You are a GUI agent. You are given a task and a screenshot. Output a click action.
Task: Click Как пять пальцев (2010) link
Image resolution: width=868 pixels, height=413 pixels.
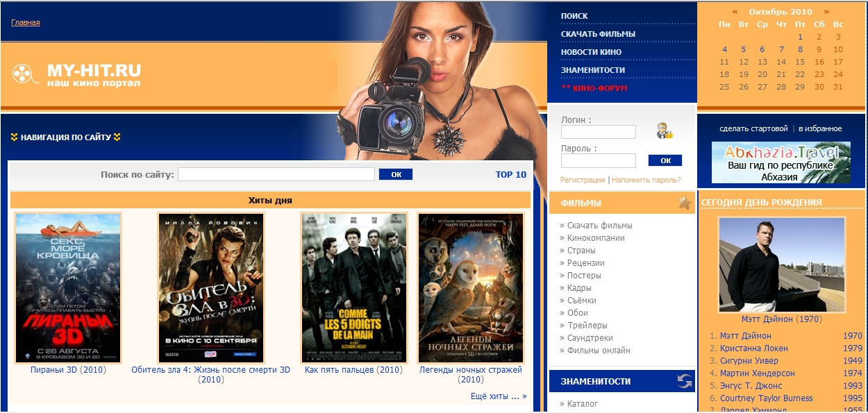[x=353, y=370]
